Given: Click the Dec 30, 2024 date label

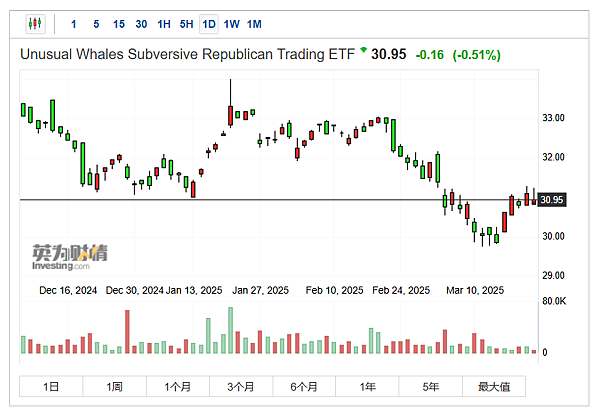Looking at the screenshot, I should [135, 290].
